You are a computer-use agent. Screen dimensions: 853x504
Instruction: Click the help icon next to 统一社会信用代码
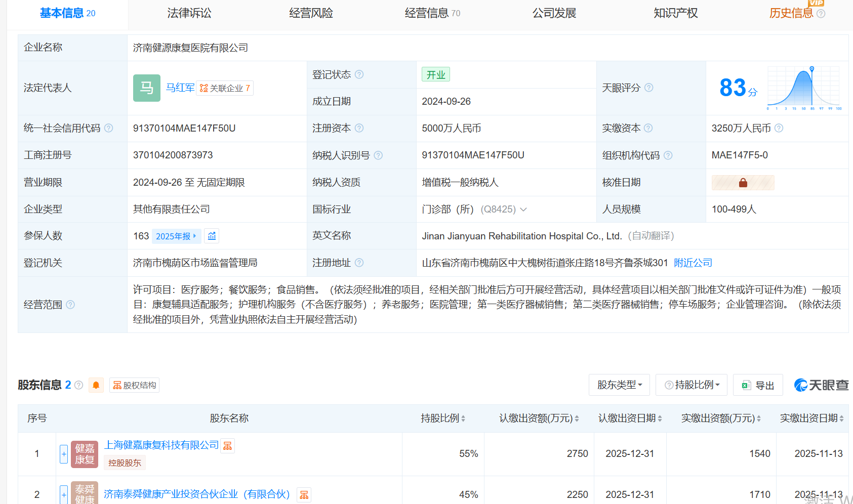click(108, 128)
